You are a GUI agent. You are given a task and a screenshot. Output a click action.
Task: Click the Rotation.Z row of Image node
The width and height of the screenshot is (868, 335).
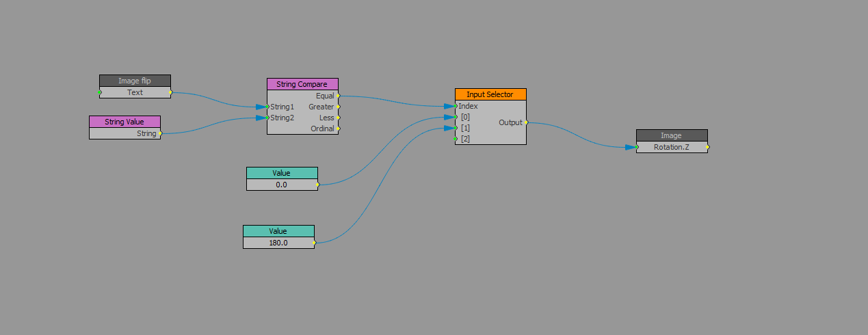[672, 147]
